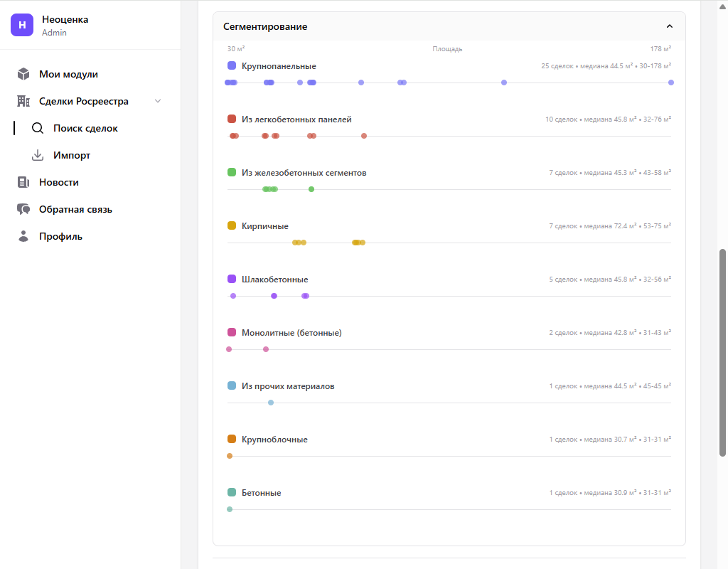The width and height of the screenshot is (728, 569).
Task: Click the Импорт download icon
Action: [38, 155]
